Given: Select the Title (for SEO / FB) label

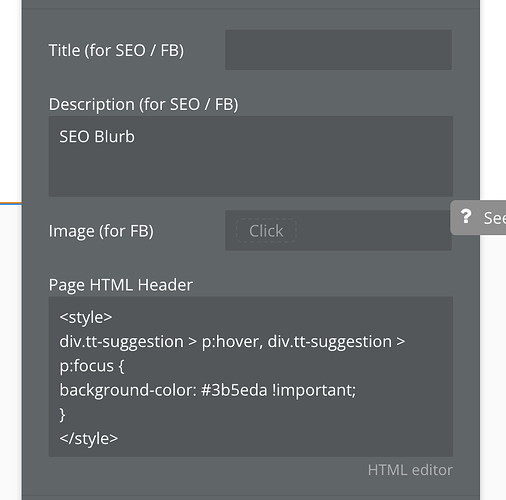Looking at the screenshot, I should (x=116, y=51).
